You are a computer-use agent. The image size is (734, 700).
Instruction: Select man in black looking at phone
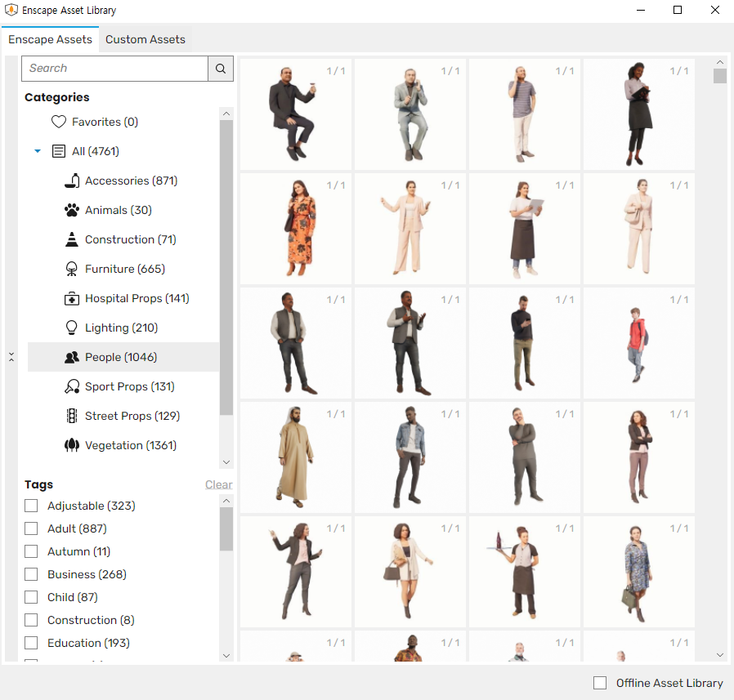click(524, 343)
